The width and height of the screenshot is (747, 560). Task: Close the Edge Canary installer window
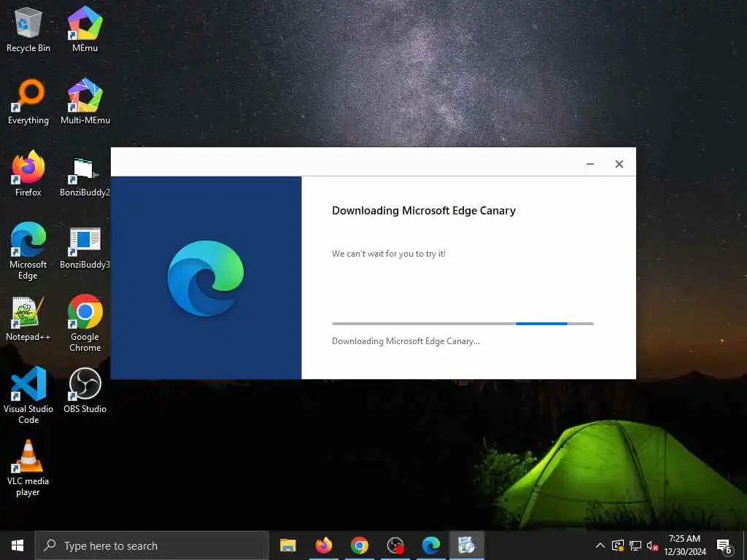(619, 164)
